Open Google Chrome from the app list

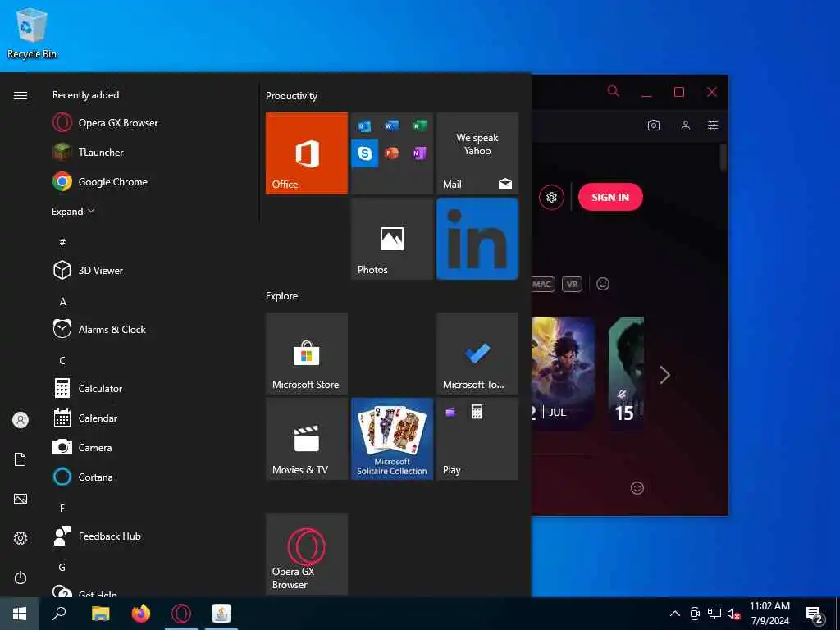pyautogui.click(x=100, y=181)
